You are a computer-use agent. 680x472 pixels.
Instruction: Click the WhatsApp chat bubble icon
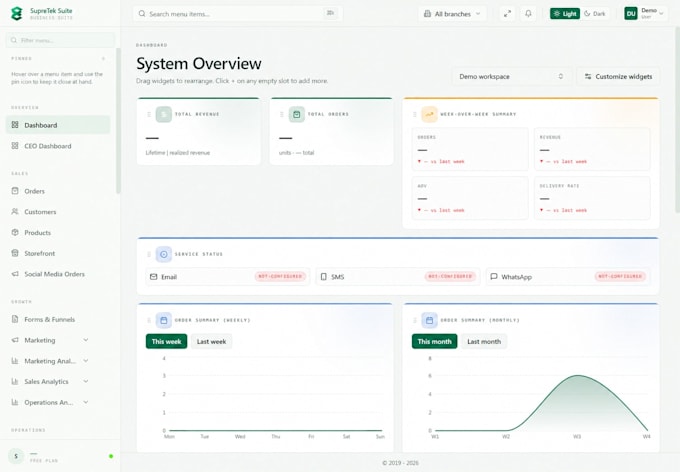(494, 276)
